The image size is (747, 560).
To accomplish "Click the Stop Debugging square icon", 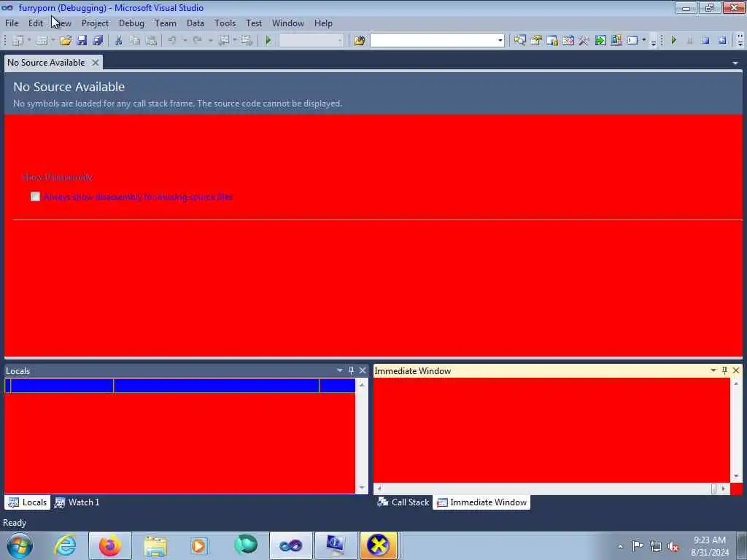I will coord(706,41).
